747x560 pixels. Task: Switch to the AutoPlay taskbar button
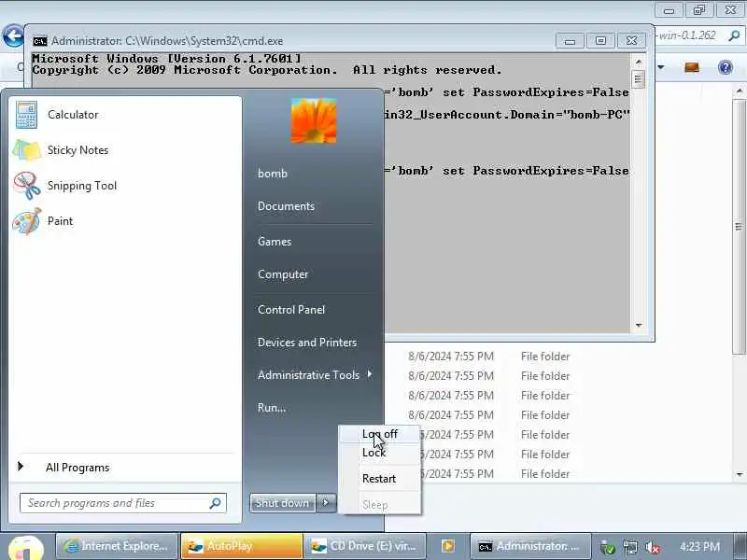tap(242, 546)
